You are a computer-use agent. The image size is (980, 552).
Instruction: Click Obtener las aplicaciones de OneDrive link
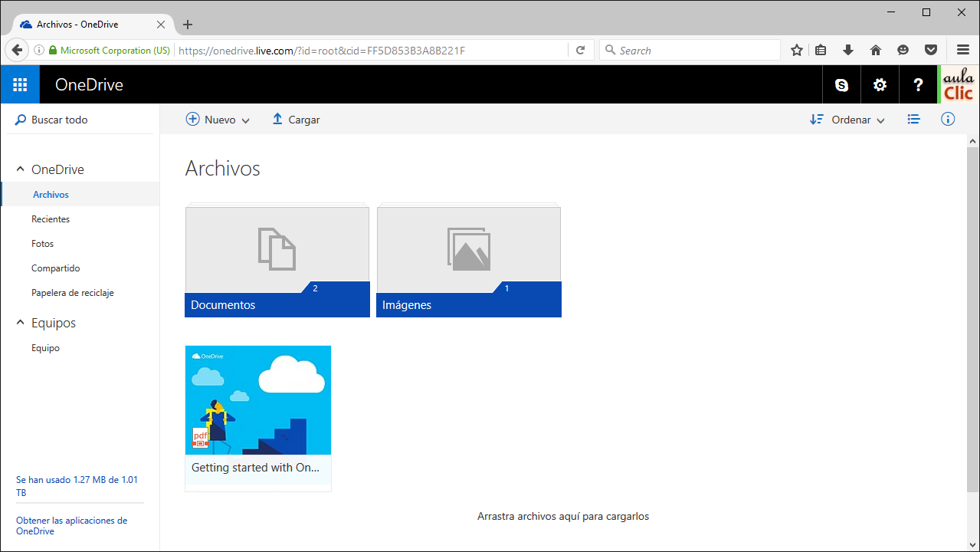click(71, 525)
